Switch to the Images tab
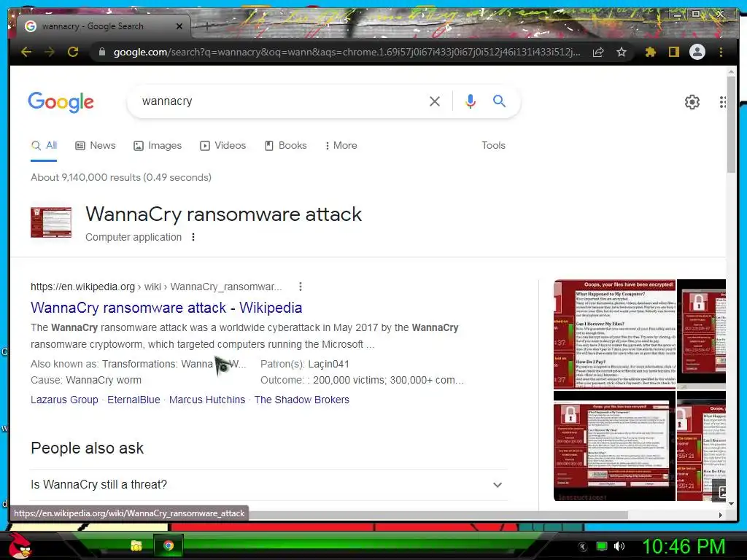The image size is (747, 560). [x=158, y=146]
